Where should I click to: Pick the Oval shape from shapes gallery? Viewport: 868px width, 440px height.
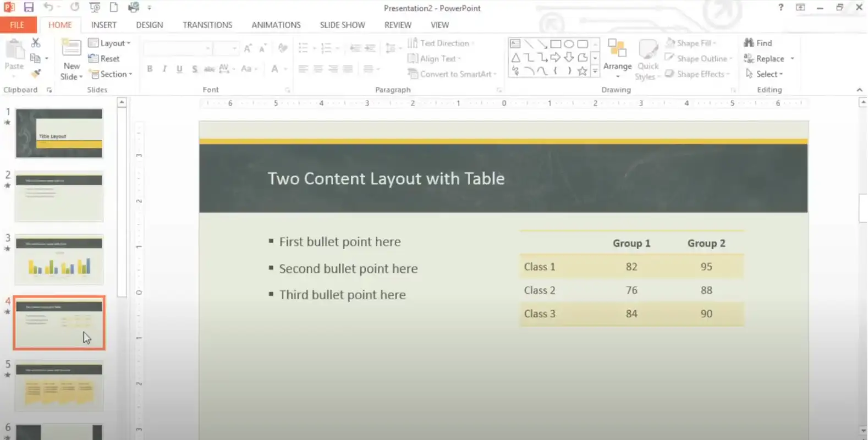coord(569,44)
